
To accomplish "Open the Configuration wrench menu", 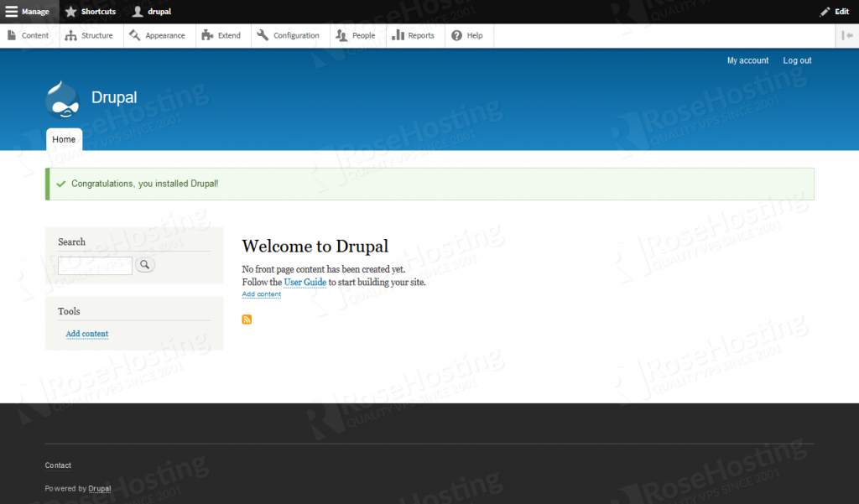I will pos(289,36).
